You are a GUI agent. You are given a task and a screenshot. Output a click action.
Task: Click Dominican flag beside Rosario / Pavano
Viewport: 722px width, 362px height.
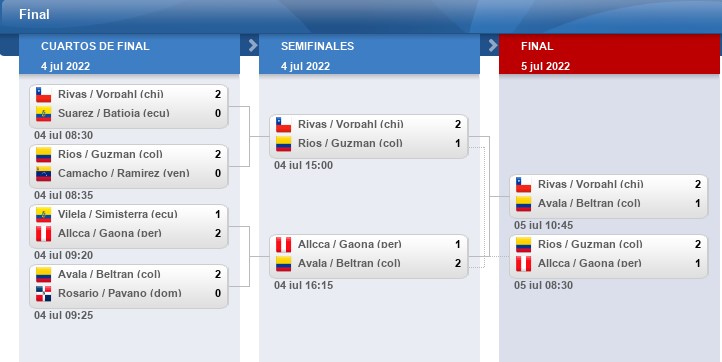tap(44, 293)
